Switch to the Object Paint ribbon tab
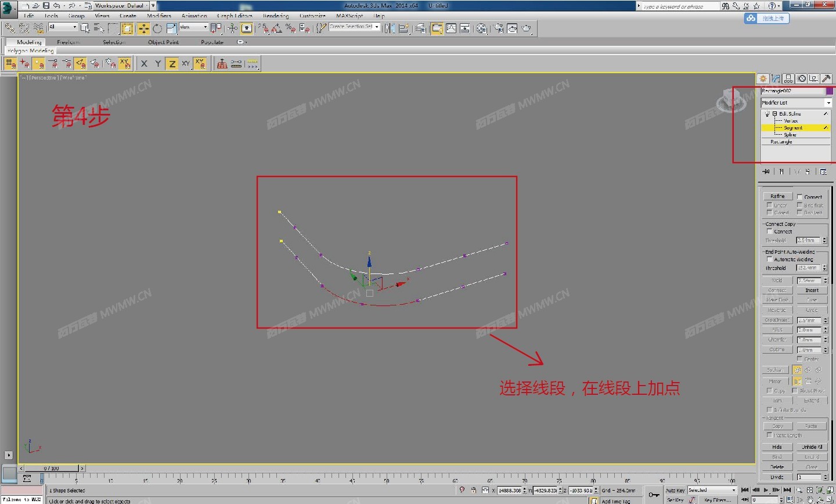 [x=163, y=42]
